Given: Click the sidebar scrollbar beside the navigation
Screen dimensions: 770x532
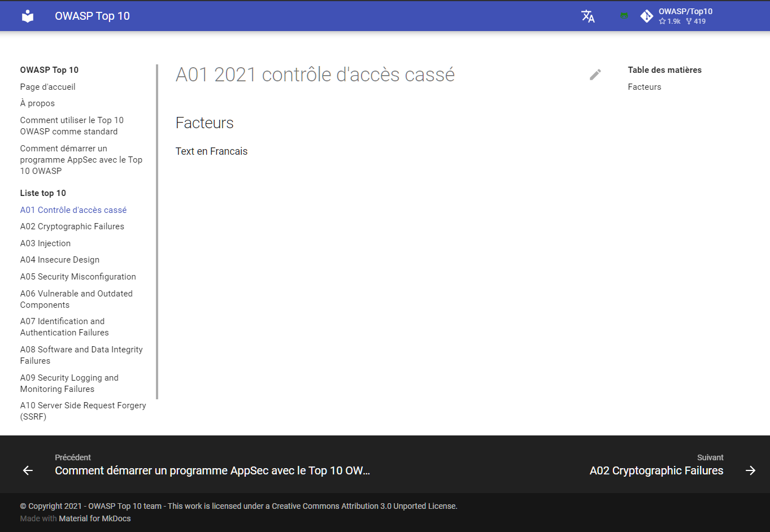Looking at the screenshot, I should click(x=157, y=232).
